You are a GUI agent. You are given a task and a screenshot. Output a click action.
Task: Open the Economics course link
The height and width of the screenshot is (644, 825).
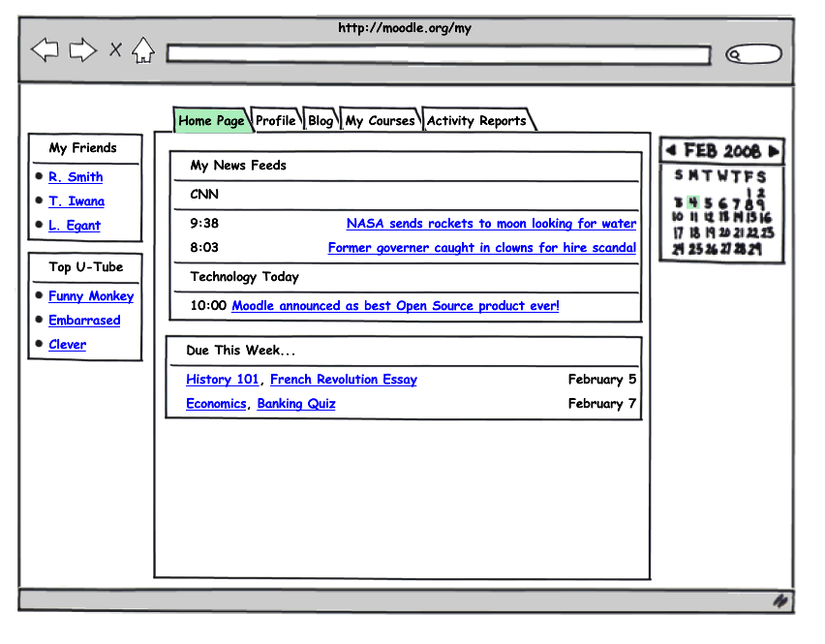coord(216,404)
